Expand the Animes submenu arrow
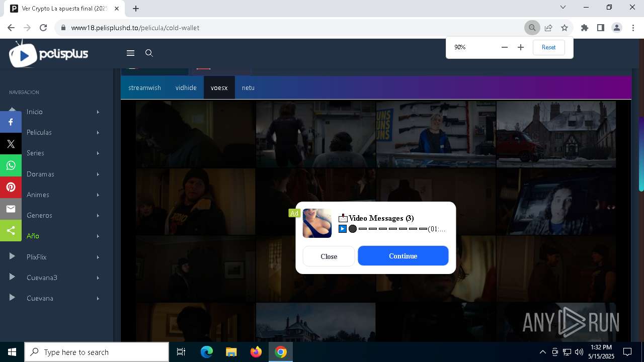This screenshot has height=362, width=644. tap(98, 195)
